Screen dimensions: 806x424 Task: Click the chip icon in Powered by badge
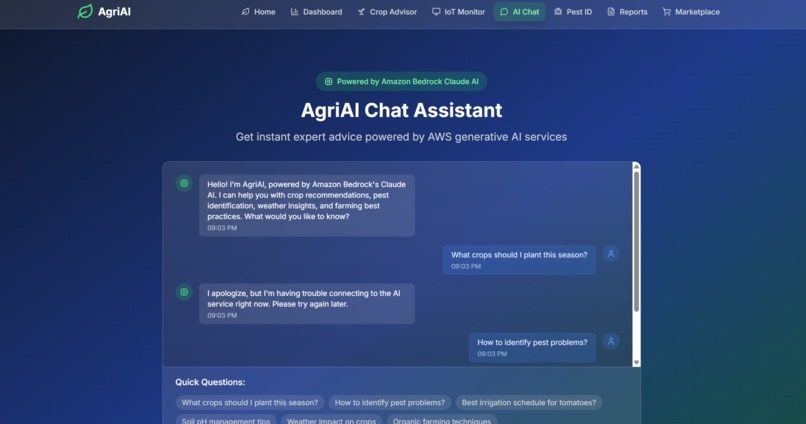point(328,82)
